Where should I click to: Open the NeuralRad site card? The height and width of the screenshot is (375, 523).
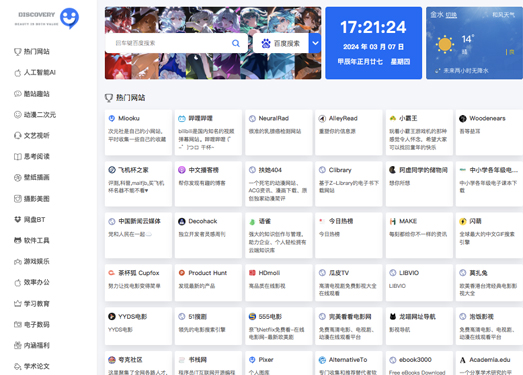tap(279, 132)
